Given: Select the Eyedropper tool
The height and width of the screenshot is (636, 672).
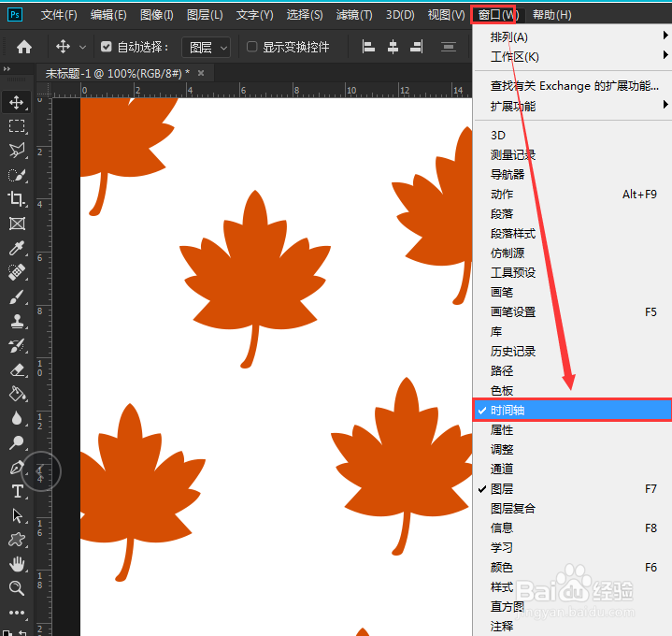Looking at the screenshot, I should (17, 248).
